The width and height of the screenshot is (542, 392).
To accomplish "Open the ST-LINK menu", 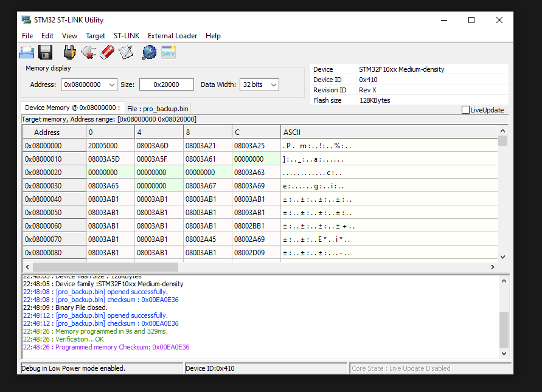I will [127, 36].
